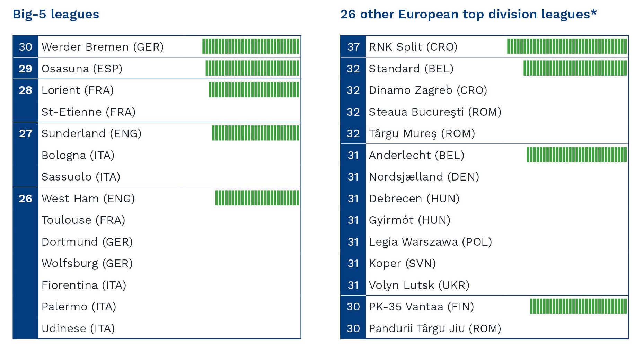Select the number 29 next to Osasuna
This screenshot has height=352, width=644.
[x=25, y=69]
